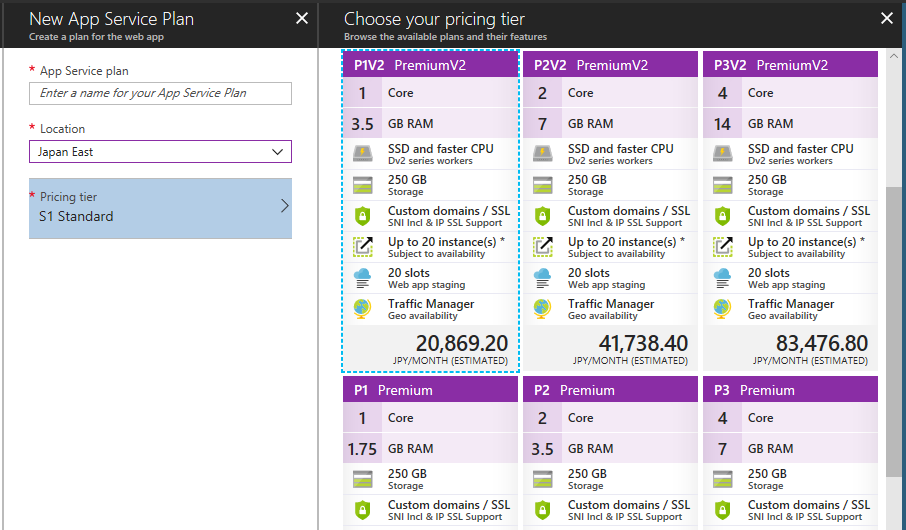906x530 pixels.
Task: Click instance scale icon in P2V2 card
Action: 543,247
